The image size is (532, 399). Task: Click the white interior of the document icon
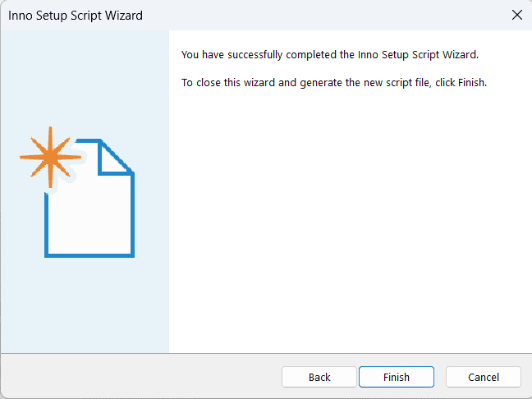pyautogui.click(x=90, y=215)
